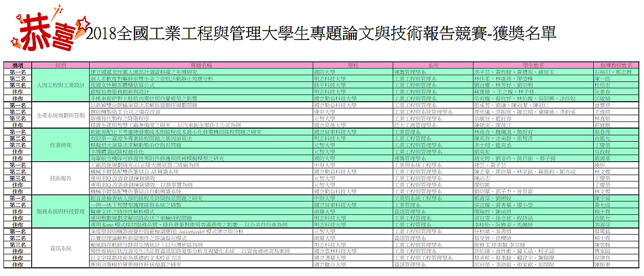Select the 學生姓名 column header
Image resolution: width=644 pixels, height=276 pixels.
click(533, 66)
